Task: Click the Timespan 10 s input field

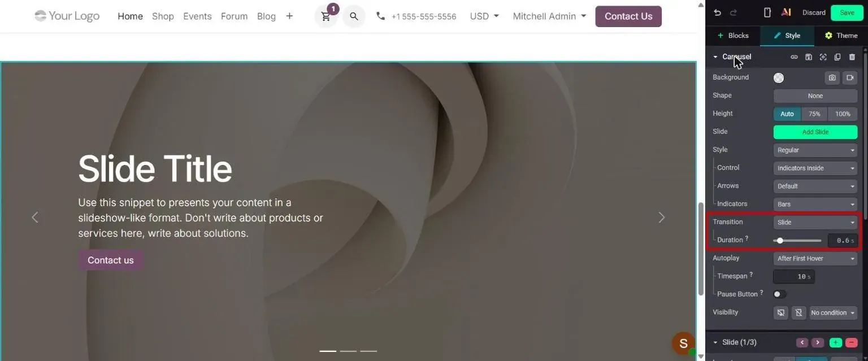Action: (794, 277)
